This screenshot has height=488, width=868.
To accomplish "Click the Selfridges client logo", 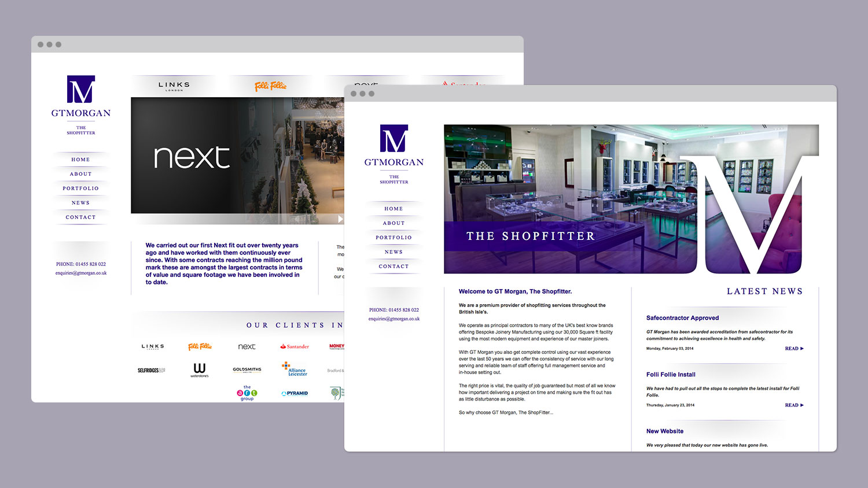I will (152, 370).
